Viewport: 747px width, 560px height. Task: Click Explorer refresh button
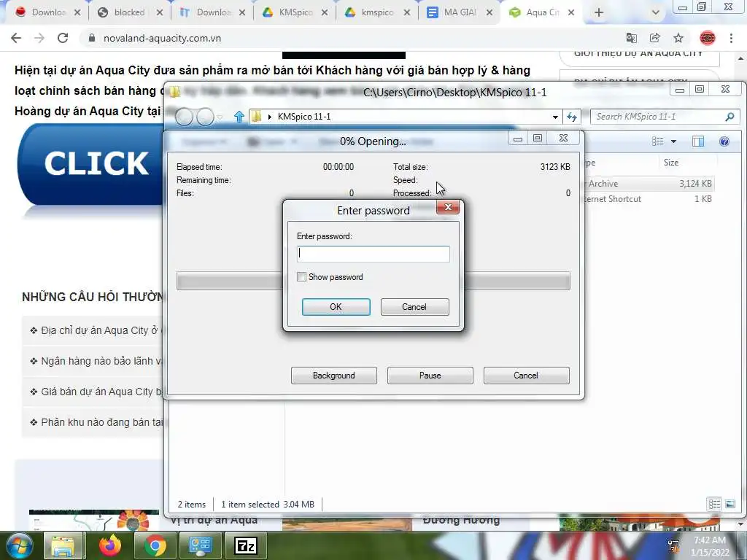(572, 117)
